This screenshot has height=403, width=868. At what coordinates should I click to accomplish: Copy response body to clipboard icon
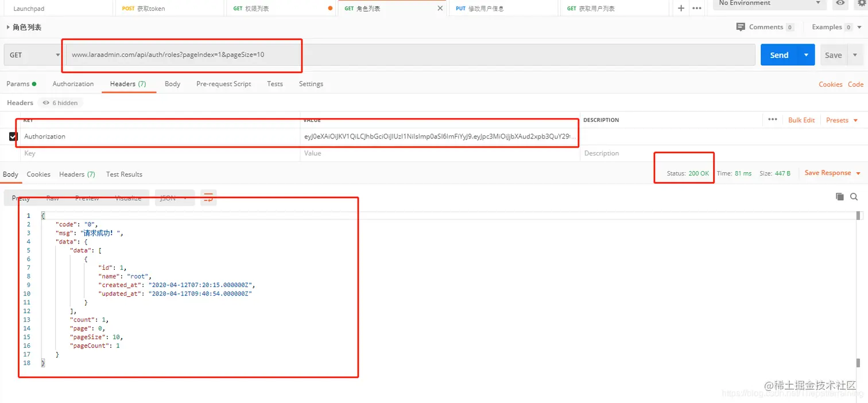point(840,197)
